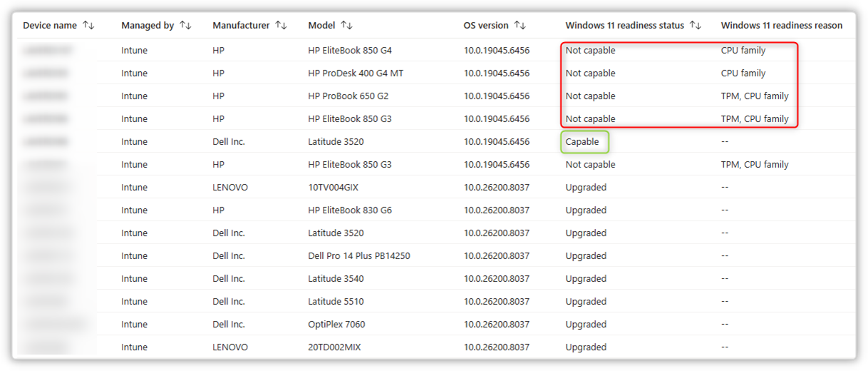Click the Windows 11 readiness status header label
This screenshot has width=868, height=371.
pos(624,26)
